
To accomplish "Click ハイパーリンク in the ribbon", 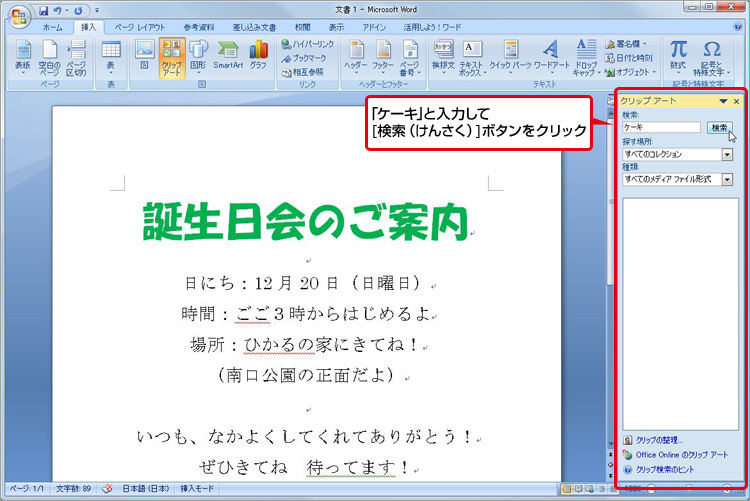I will click(307, 44).
